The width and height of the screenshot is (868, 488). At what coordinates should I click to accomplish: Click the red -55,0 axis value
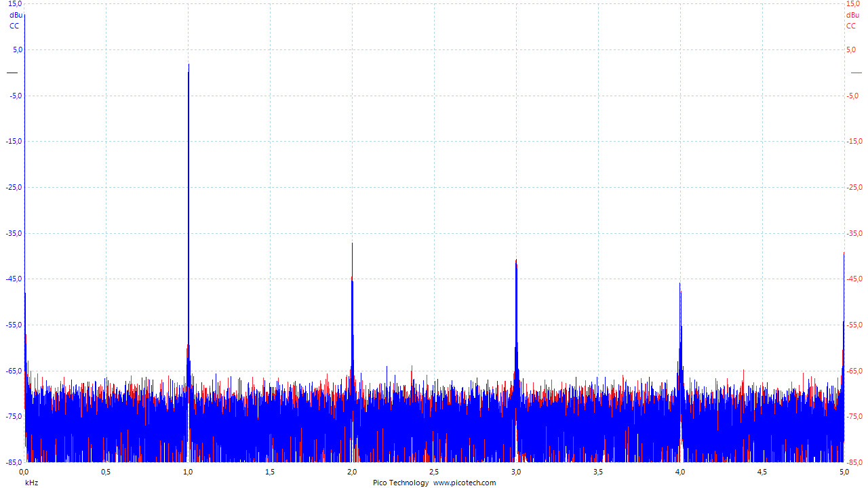[855, 325]
